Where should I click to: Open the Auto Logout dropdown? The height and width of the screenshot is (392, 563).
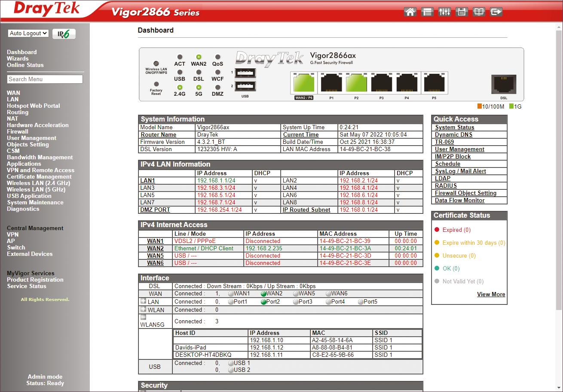(x=28, y=33)
